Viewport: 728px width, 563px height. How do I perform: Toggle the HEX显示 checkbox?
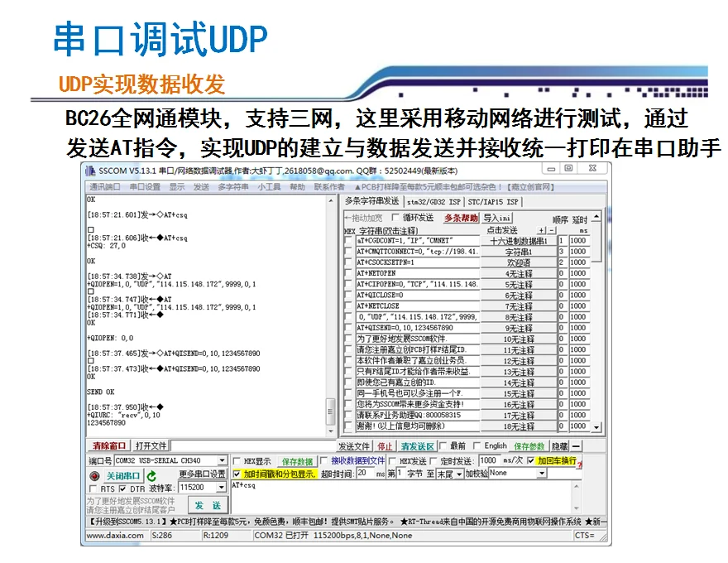click(237, 461)
